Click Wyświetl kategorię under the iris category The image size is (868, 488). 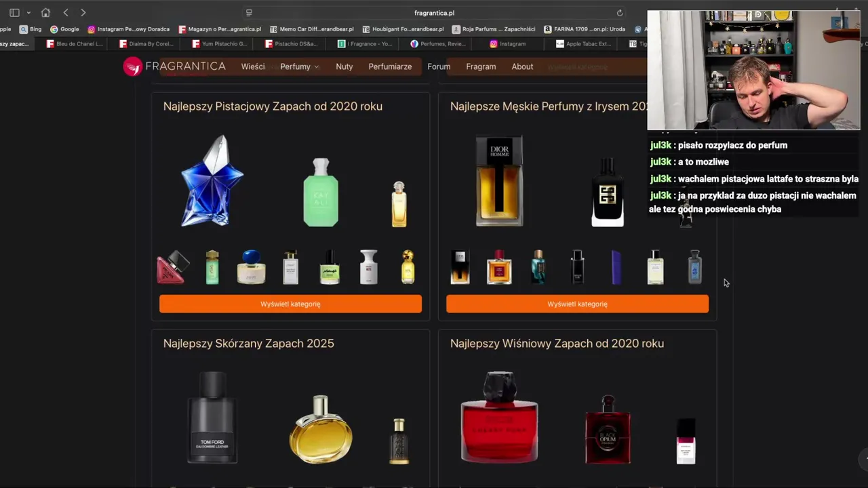577,304
